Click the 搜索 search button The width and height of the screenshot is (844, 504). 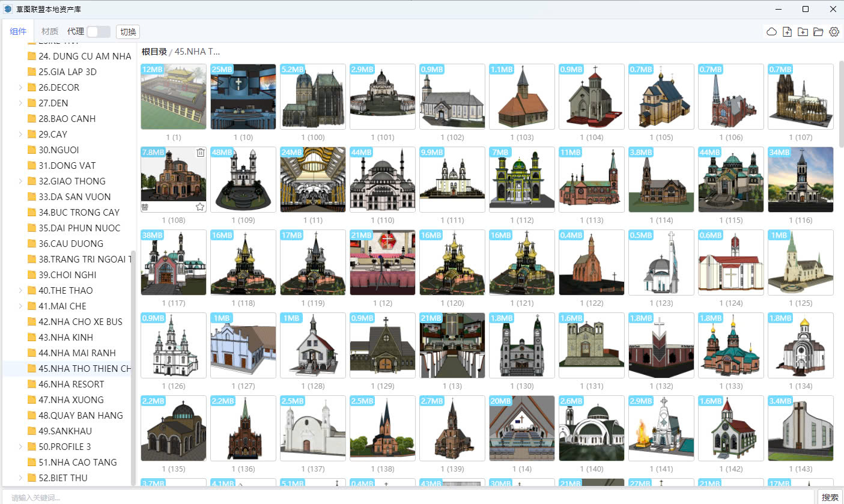click(830, 497)
